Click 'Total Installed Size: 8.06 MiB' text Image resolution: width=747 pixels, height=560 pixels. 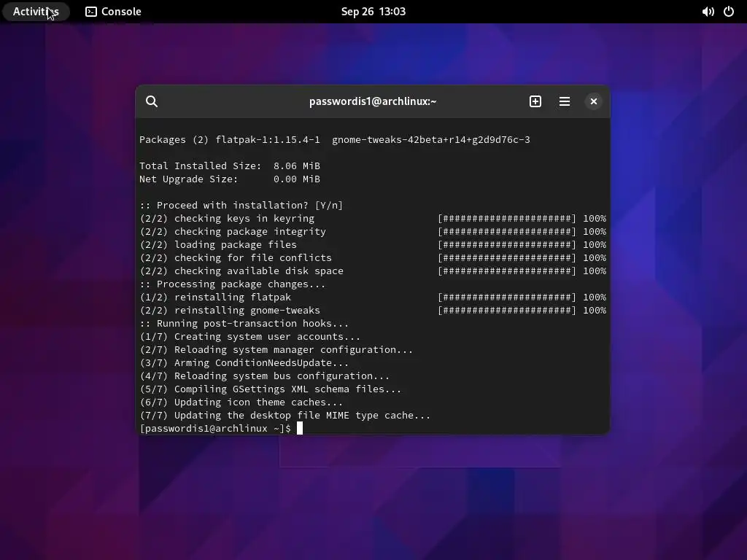point(230,166)
